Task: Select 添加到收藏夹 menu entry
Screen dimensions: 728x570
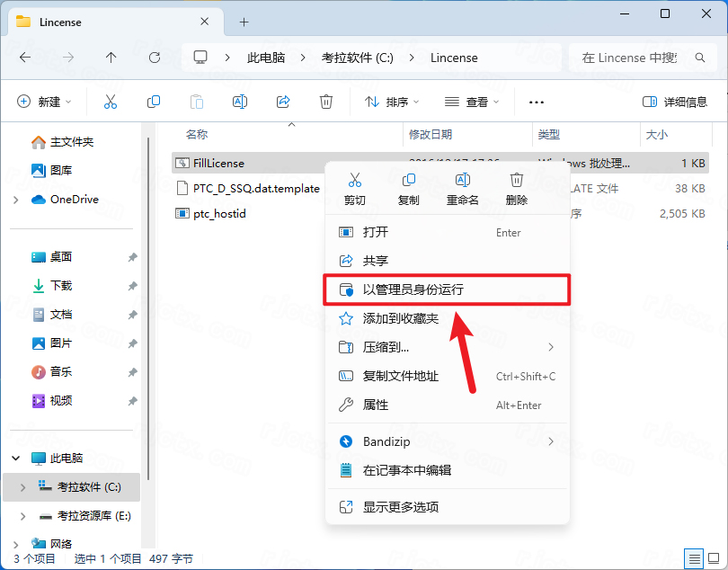Action: click(447, 318)
